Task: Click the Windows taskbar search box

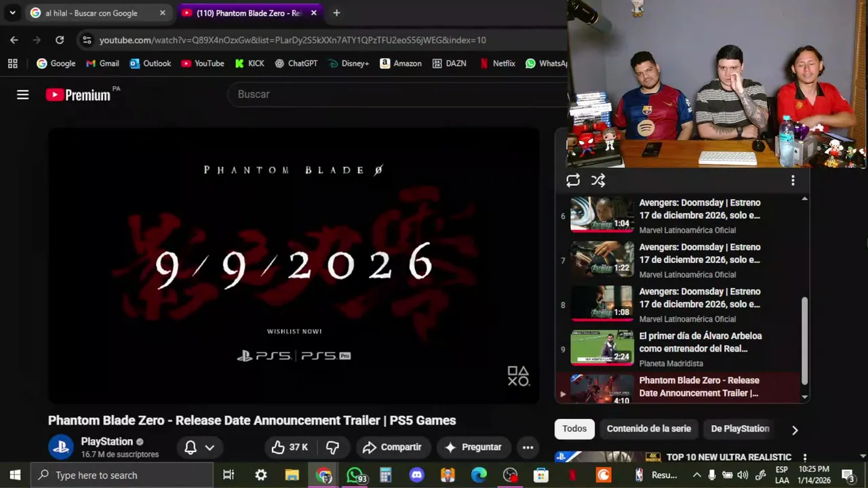Action: [122, 475]
